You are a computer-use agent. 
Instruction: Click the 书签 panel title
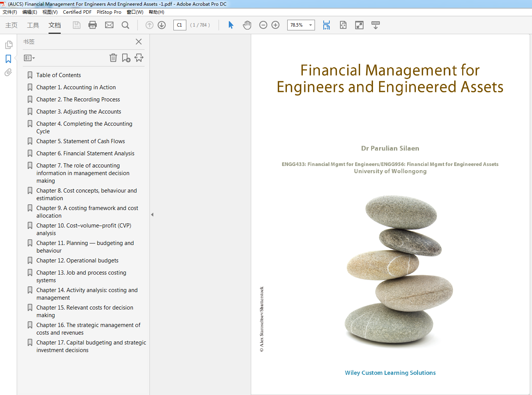tap(29, 42)
